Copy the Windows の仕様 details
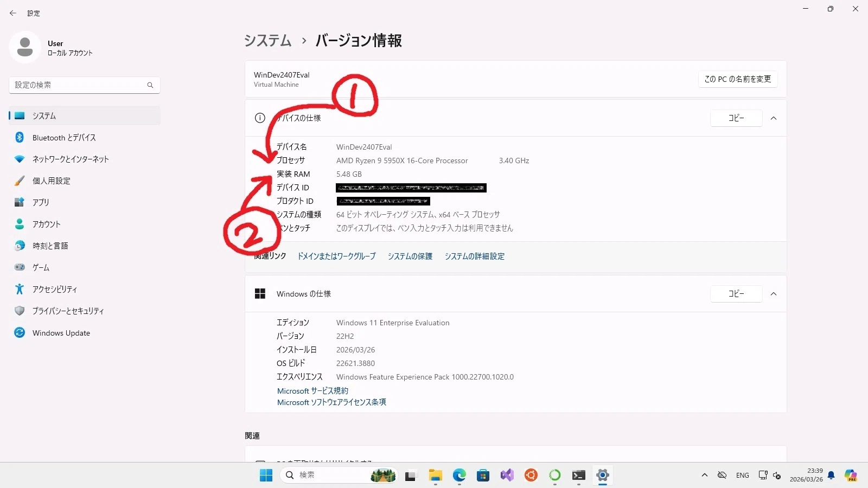The width and height of the screenshot is (868, 488). [736, 293]
